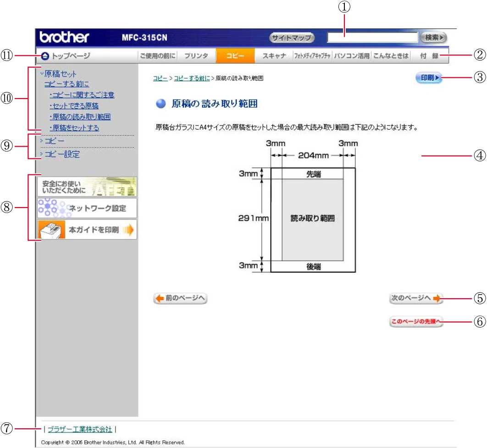Click the brother logo
The image size is (487, 448).
[x=64, y=37]
